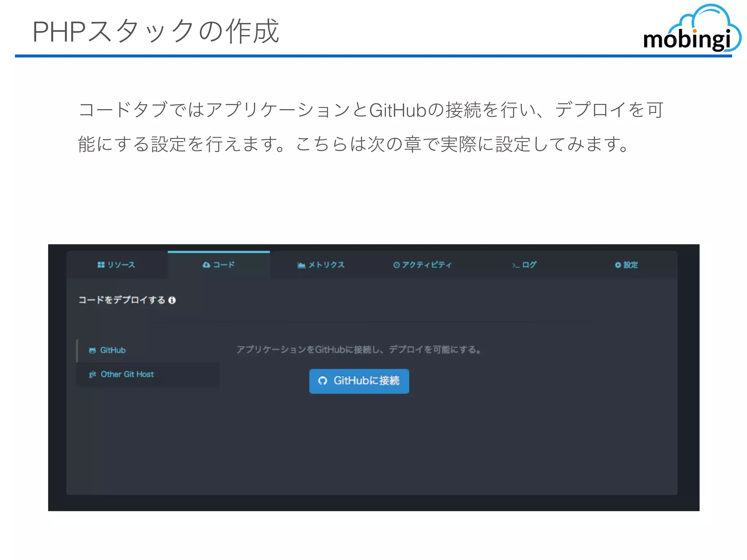Screen dimensions: 747x560
Task: Choose Other Git Host option
Action: 148,374
